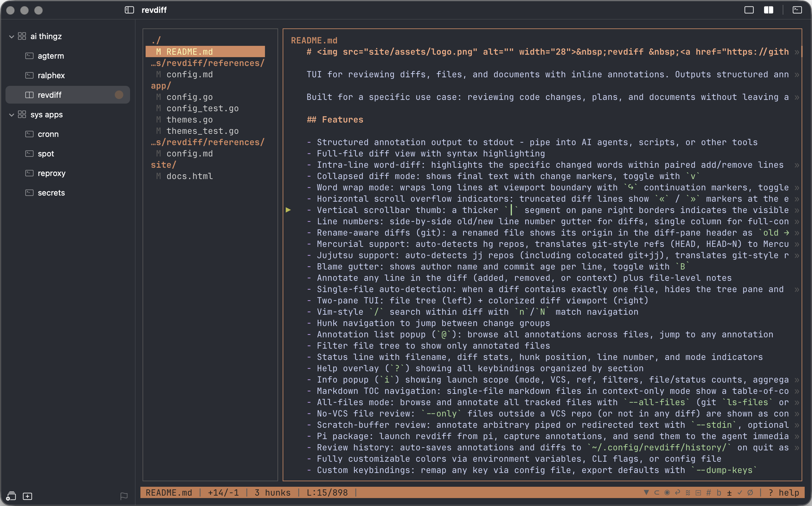Click the » overflow marker on Mercurial support line

click(797, 244)
